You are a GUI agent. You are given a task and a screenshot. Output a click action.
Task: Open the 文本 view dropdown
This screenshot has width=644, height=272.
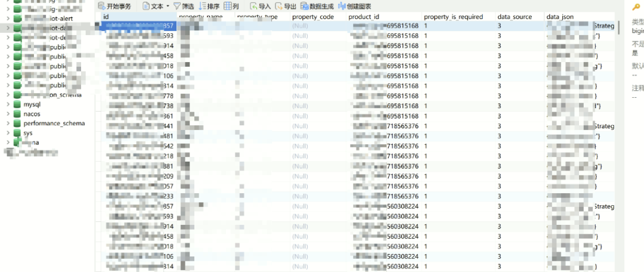pyautogui.click(x=156, y=6)
